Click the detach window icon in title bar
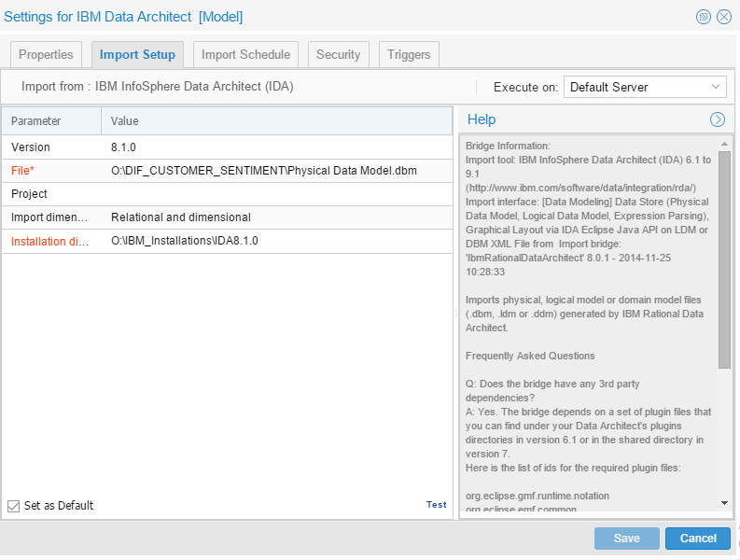 coord(704,17)
